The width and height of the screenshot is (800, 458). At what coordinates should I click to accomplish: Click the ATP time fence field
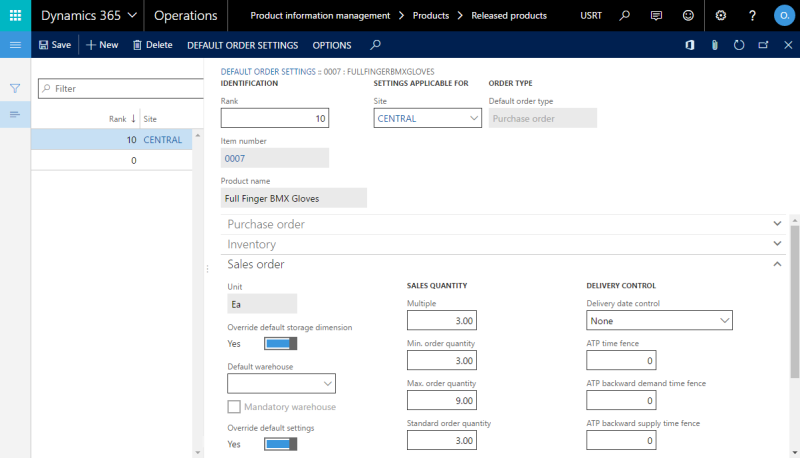pyautogui.click(x=621, y=360)
